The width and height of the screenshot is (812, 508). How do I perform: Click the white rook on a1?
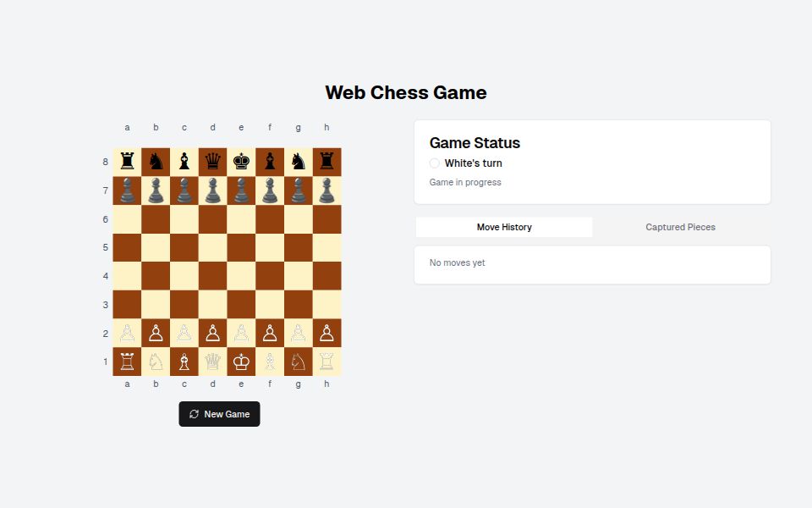(x=127, y=361)
